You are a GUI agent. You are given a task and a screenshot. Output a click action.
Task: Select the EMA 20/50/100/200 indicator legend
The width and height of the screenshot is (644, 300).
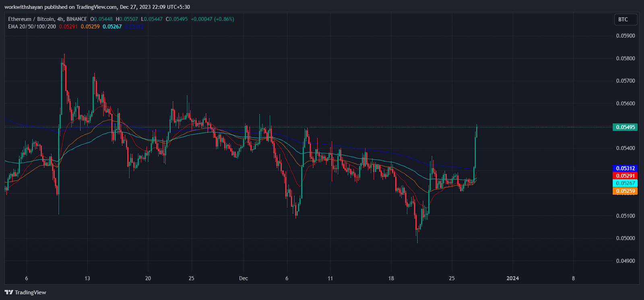(32, 27)
